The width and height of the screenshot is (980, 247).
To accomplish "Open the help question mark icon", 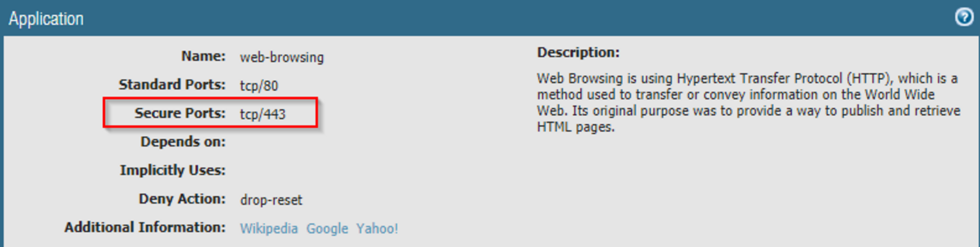I will point(964,17).
